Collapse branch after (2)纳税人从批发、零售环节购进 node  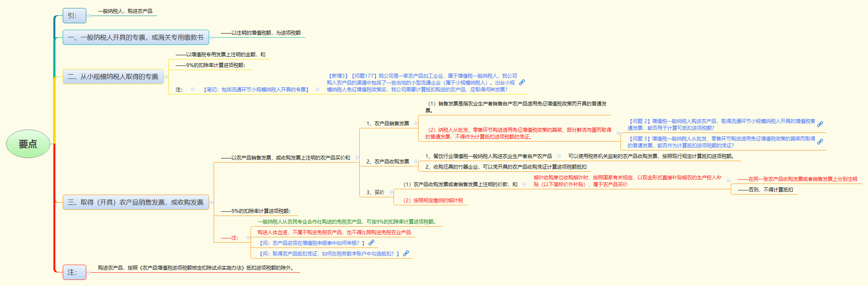pos(618,133)
